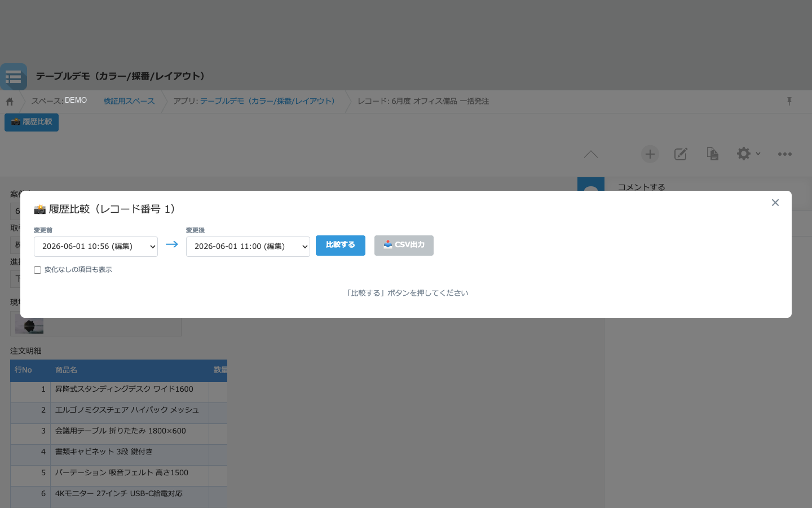Open the image thumbnail in the record
Image resolution: width=812 pixels, height=508 pixels.
29,326
